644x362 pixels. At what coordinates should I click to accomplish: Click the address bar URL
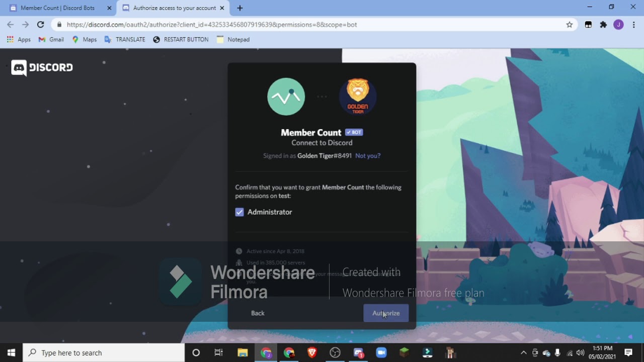212,25
